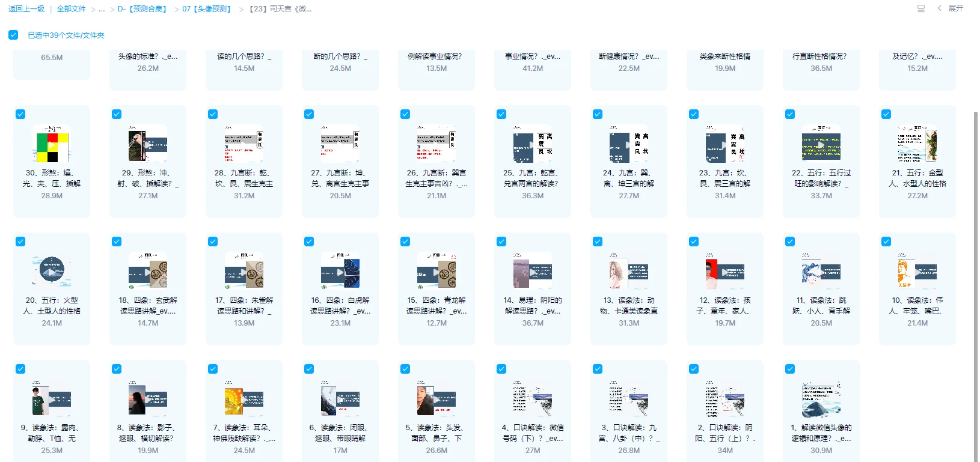Open video thumbnail 13、读象法：动物
Screen dimensions: 980x462
click(x=629, y=272)
